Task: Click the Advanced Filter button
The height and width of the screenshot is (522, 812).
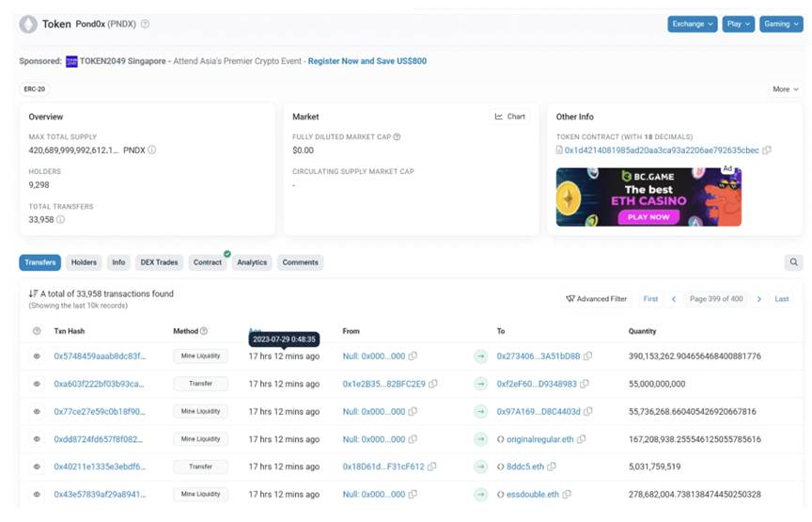Action: pyautogui.click(x=596, y=299)
